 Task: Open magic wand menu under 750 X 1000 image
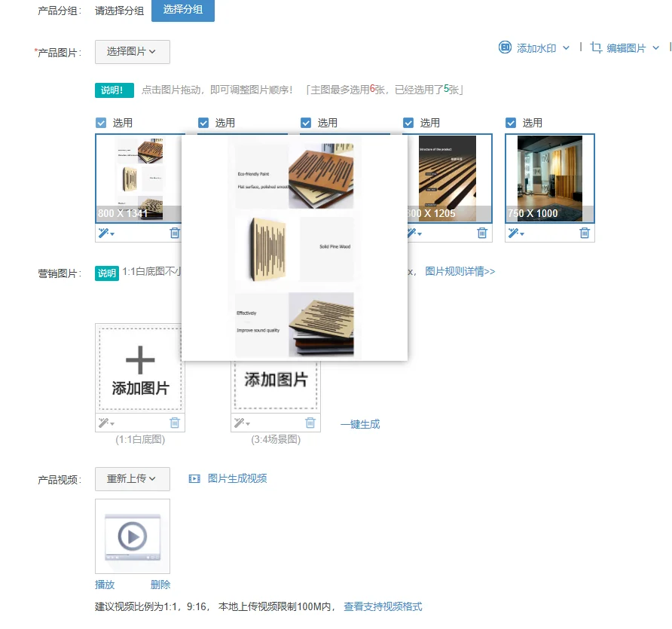pos(516,233)
